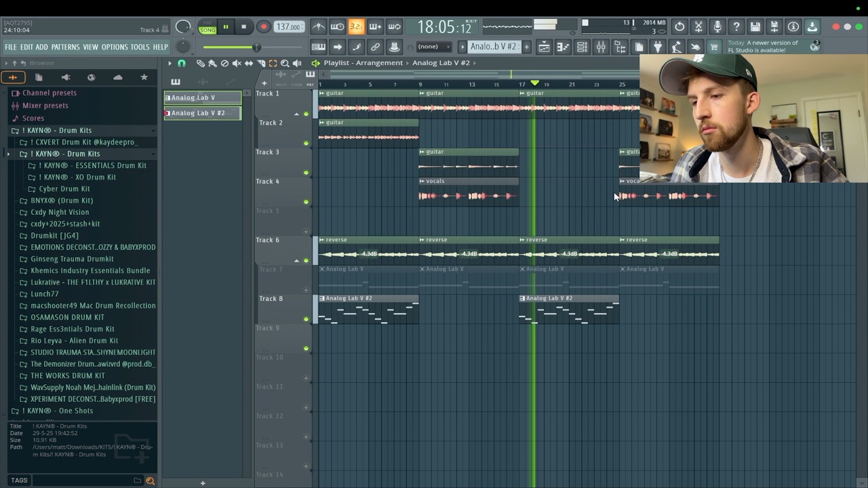868x488 pixels.
Task: Arm the red record button
Action: (264, 27)
